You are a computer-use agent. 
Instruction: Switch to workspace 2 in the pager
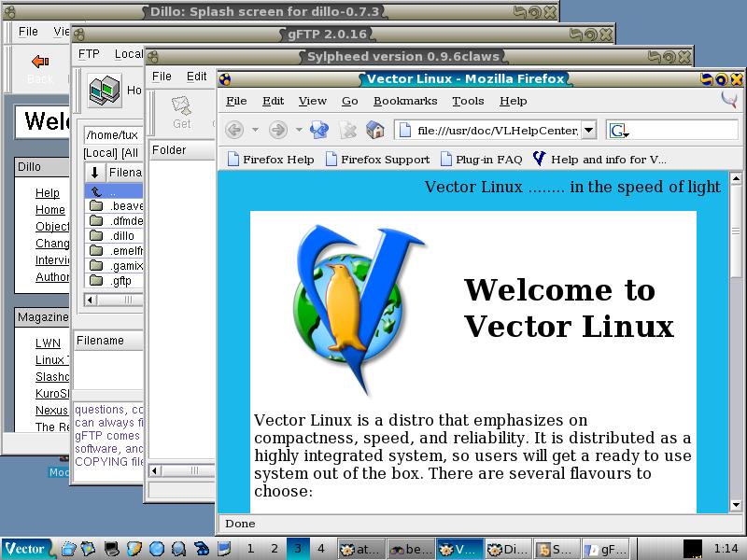coord(274,548)
